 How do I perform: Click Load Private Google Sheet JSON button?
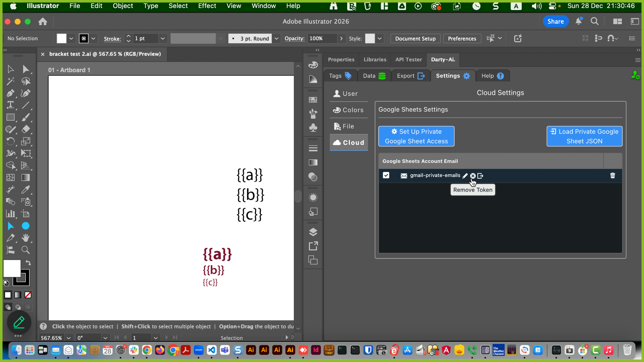(584, 136)
